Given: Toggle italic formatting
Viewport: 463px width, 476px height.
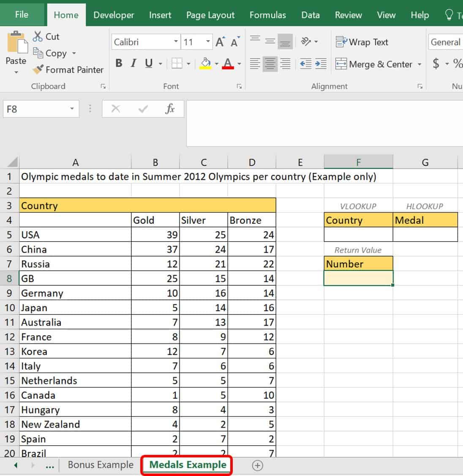Looking at the screenshot, I should click(x=133, y=63).
